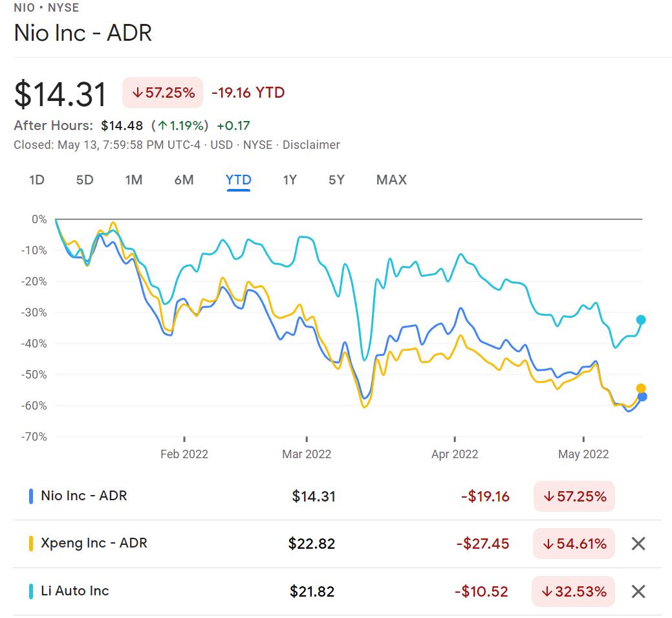Open Xpeng Inc - ADR stock
Screen dimensions: 672x618
coord(94,543)
